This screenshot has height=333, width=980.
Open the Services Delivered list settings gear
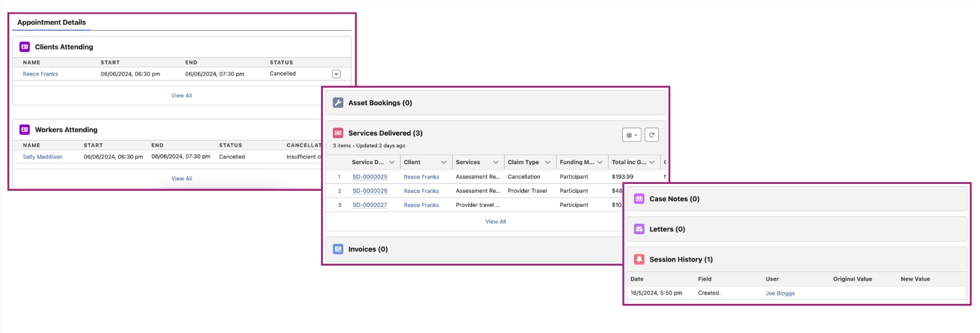[x=631, y=135]
